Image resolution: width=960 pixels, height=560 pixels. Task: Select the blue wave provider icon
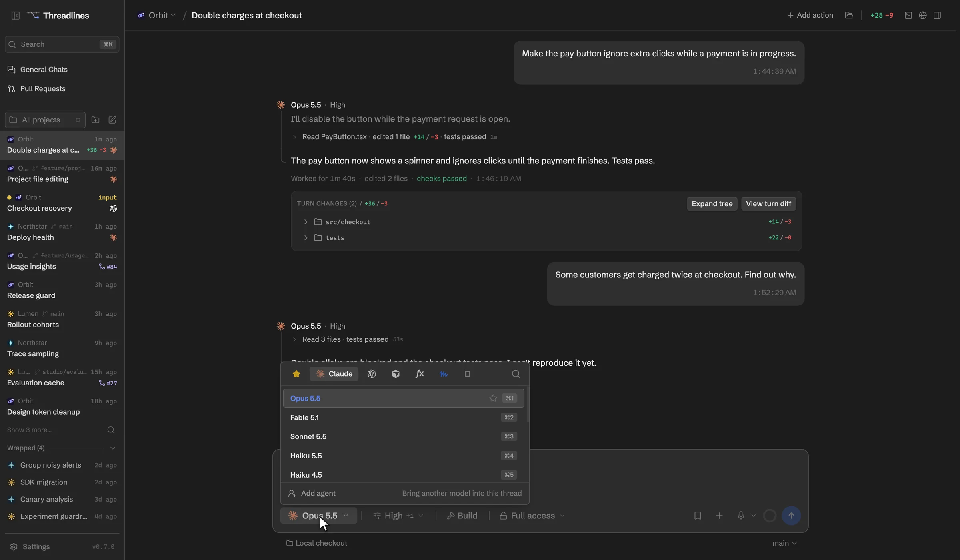click(x=444, y=374)
